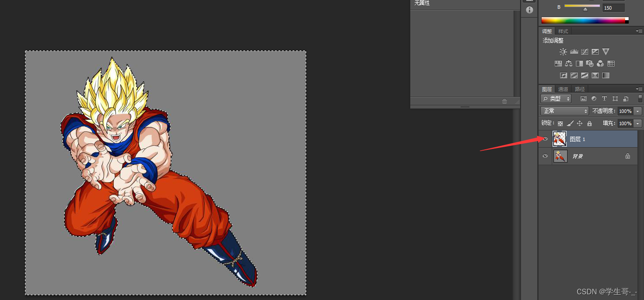644x300 pixels.
Task: Pick black swatch at spectrum end
Action: click(627, 22)
